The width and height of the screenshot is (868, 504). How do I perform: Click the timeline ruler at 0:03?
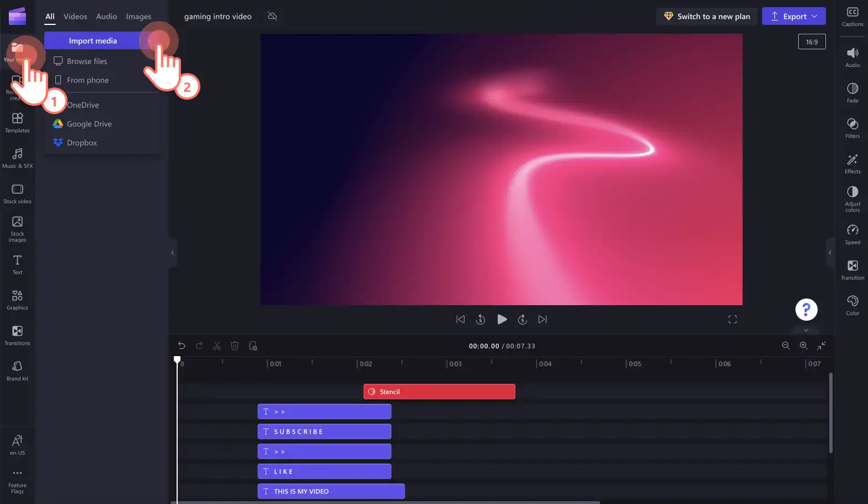click(x=455, y=364)
